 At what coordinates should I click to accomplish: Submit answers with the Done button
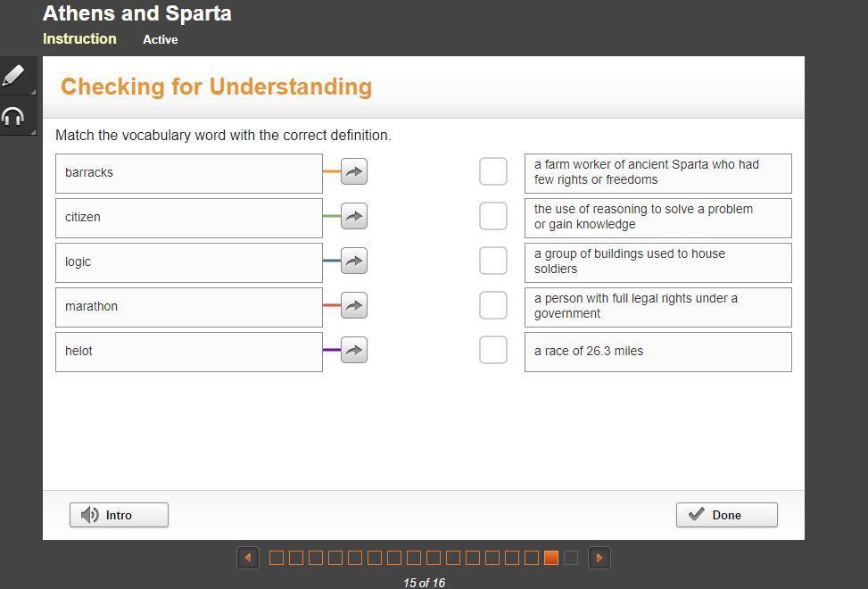click(727, 515)
